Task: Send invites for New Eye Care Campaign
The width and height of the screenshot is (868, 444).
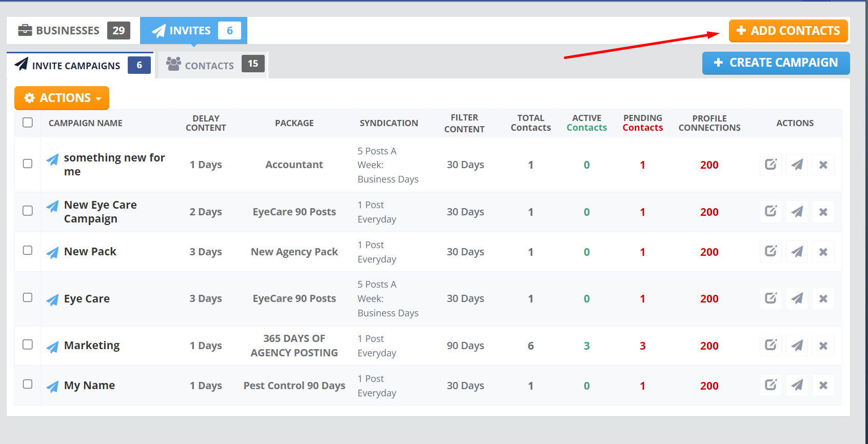Action: point(797,212)
